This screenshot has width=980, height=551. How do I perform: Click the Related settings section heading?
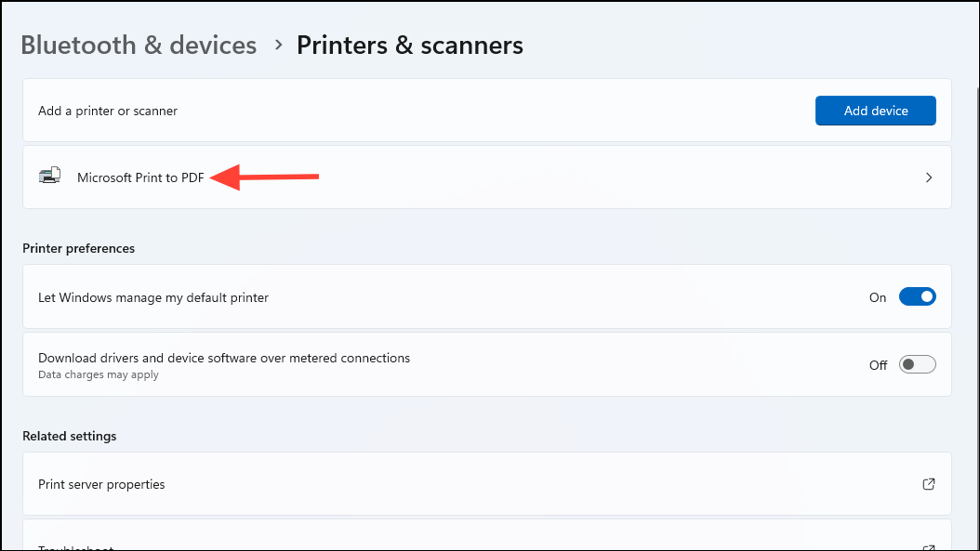70,436
